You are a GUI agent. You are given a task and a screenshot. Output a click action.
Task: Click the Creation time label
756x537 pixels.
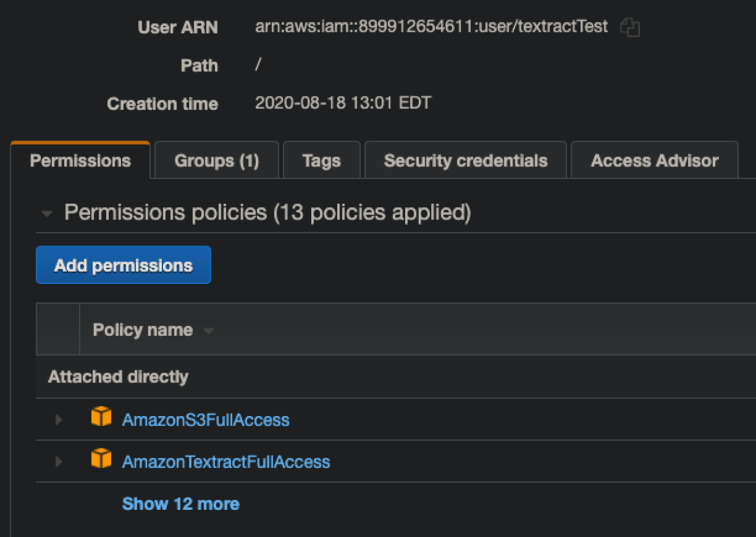point(162,104)
